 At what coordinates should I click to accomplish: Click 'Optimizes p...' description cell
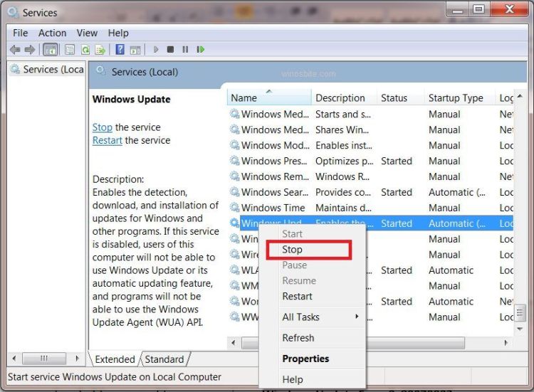[x=345, y=161]
